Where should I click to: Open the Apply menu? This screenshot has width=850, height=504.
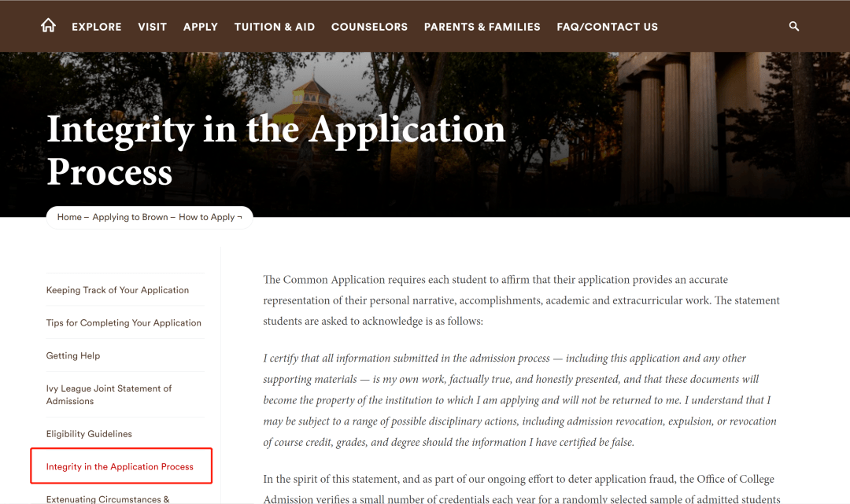[201, 27]
